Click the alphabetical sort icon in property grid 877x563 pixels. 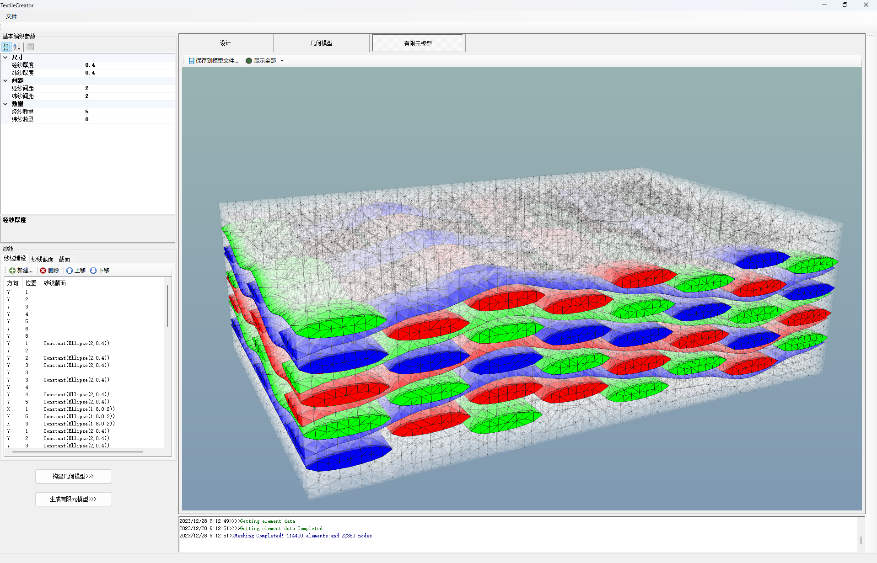(17, 46)
